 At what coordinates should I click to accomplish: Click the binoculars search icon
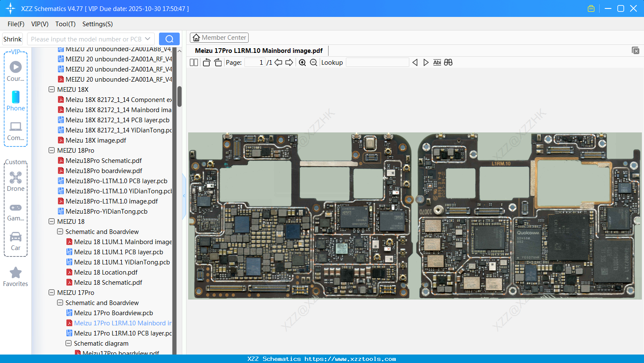click(x=448, y=63)
